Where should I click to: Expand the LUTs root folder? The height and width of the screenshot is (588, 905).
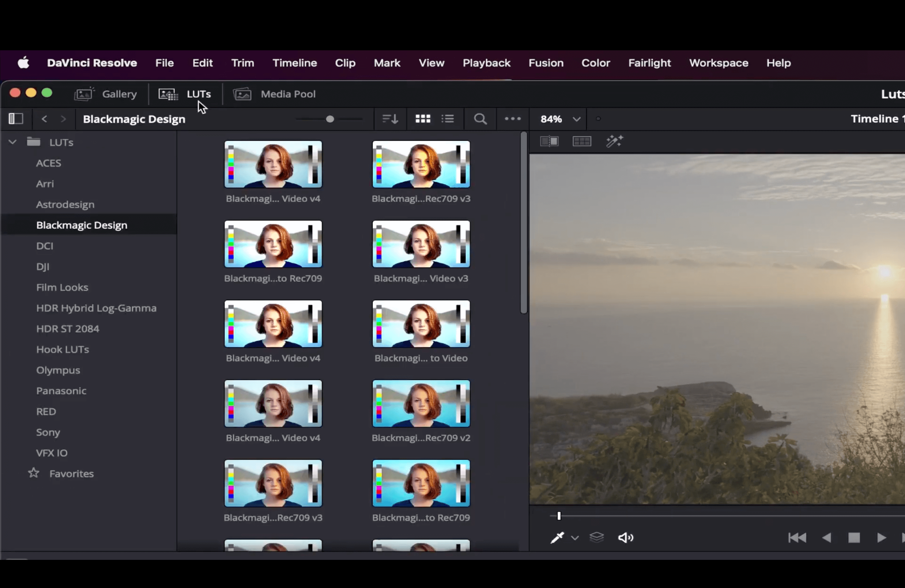coord(13,142)
